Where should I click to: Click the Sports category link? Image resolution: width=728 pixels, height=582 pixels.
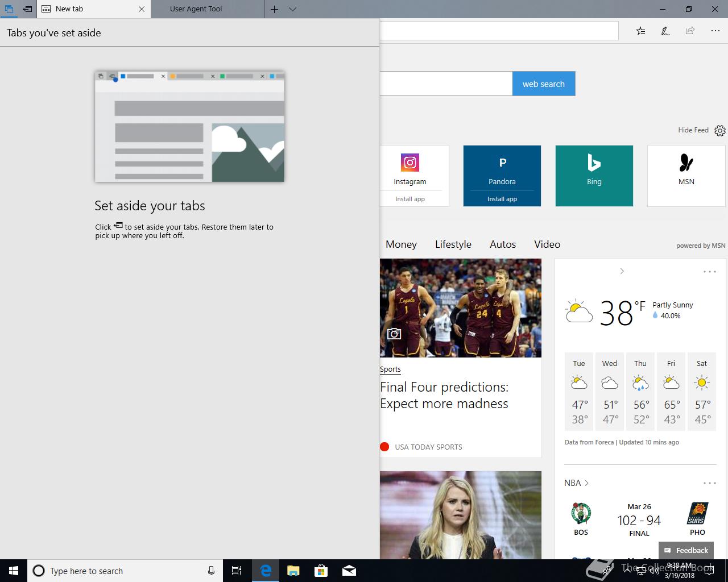click(x=390, y=369)
